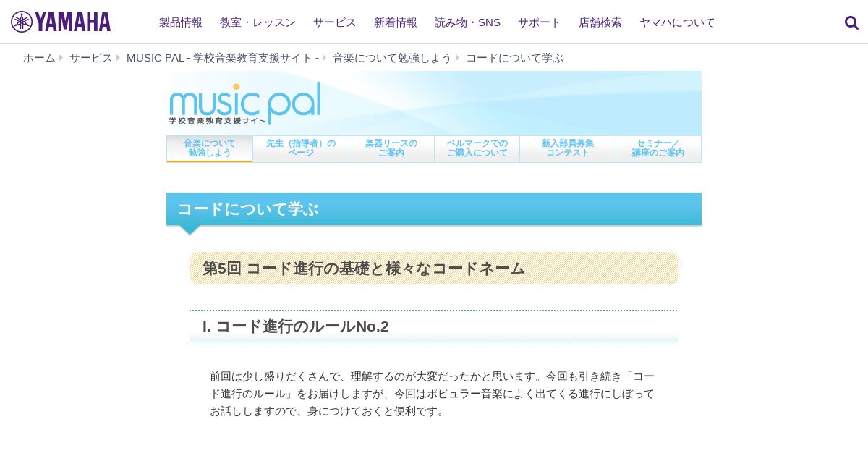Open the search magnifier icon
Image resolution: width=868 pixels, height=456 pixels.
pyautogui.click(x=851, y=22)
